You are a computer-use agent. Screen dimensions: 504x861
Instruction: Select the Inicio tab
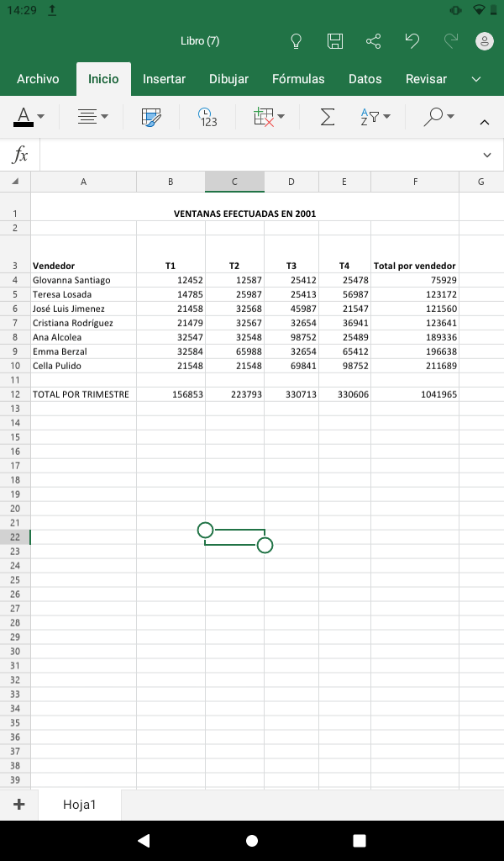[103, 79]
